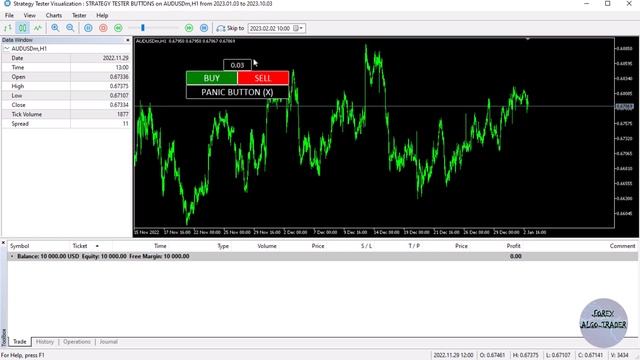
Task: Select the Balance: 10 000.00 USD row
Action: coord(322,256)
